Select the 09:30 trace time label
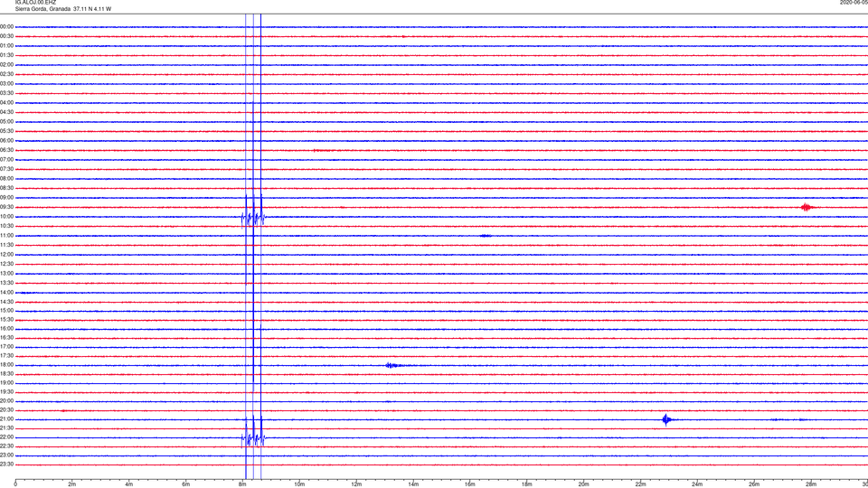The width and height of the screenshot is (868, 488). [6, 207]
